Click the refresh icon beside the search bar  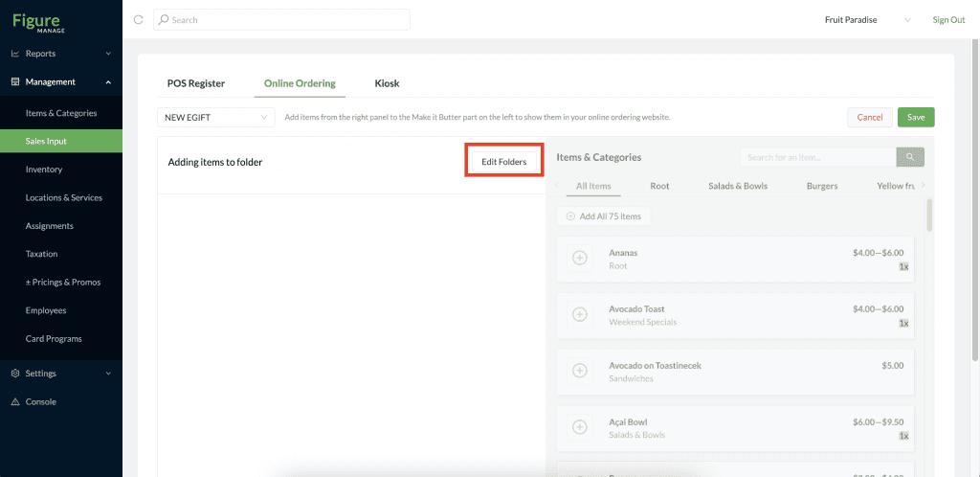click(x=139, y=19)
